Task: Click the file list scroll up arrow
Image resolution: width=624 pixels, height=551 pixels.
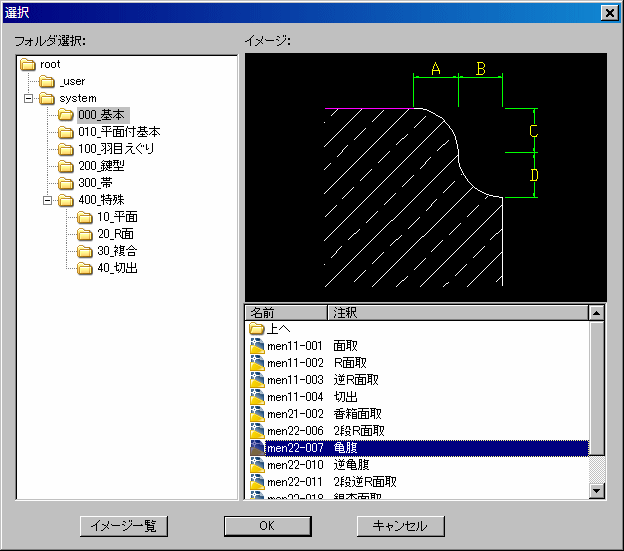Action: [596, 313]
